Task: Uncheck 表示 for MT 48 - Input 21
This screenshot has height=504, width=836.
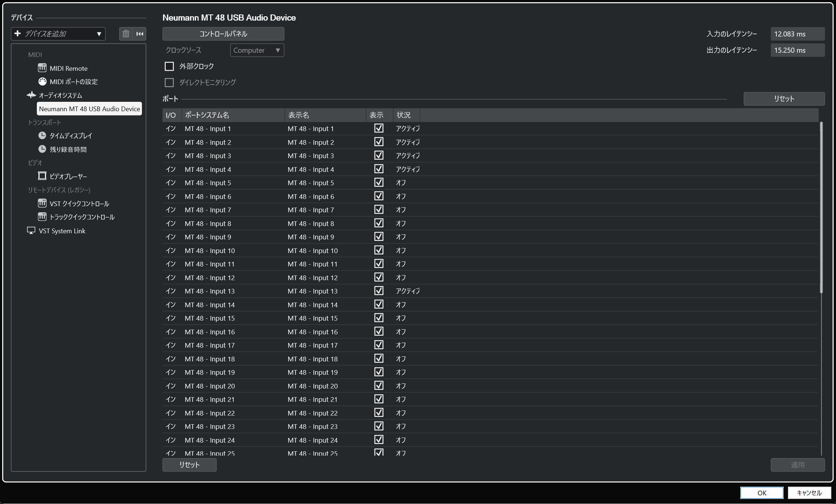Action: point(379,399)
